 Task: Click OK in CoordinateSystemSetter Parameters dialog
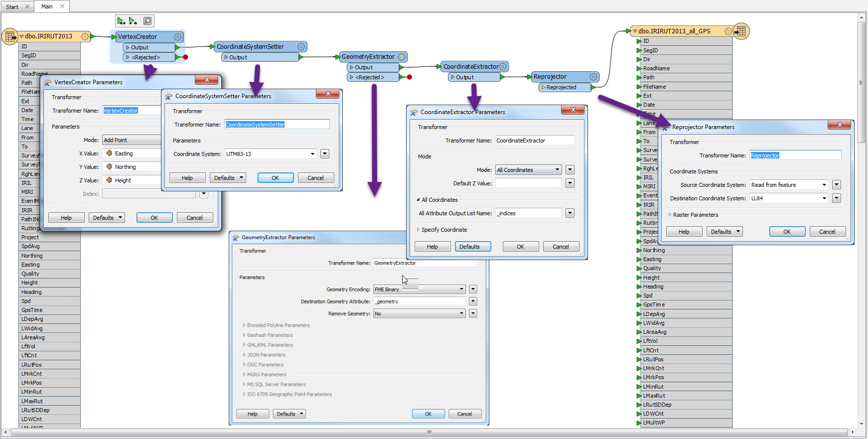coord(276,178)
